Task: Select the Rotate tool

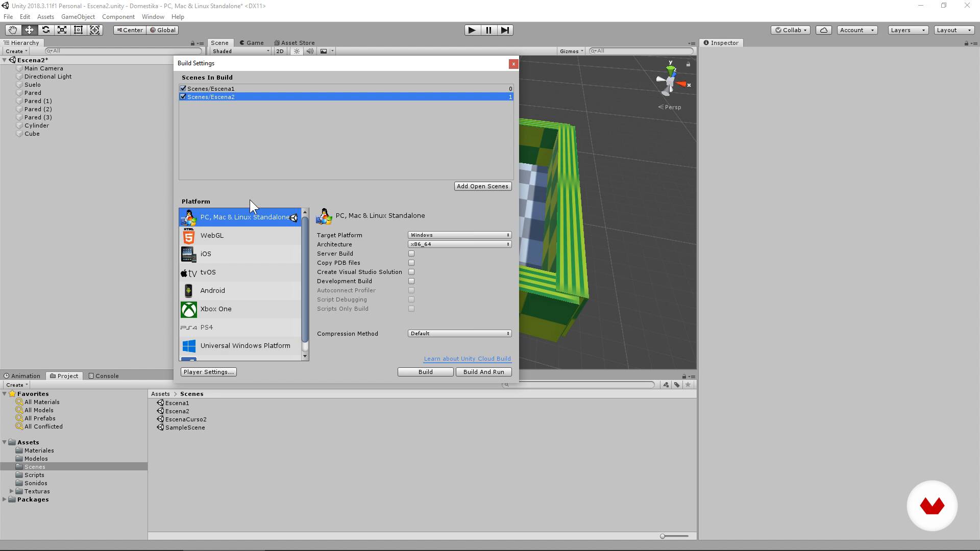Action: (x=45, y=30)
